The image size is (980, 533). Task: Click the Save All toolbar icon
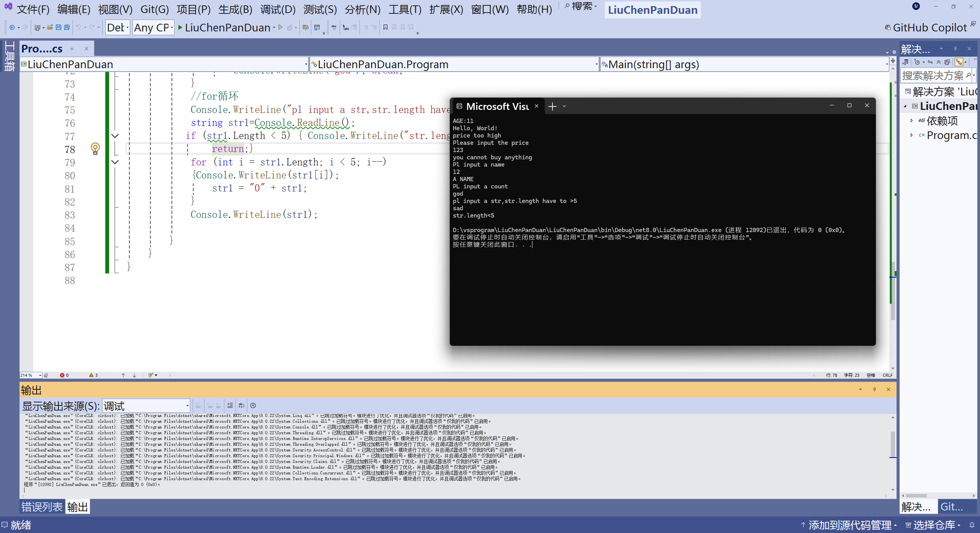[67, 27]
